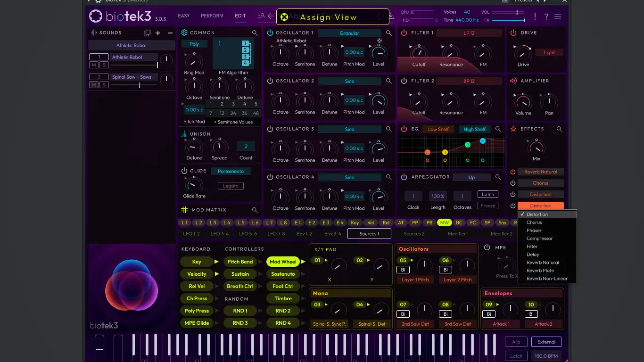Open Filter 1 type dropdown showing LP 12
Viewport: 644px width, 362px height.
click(469, 33)
